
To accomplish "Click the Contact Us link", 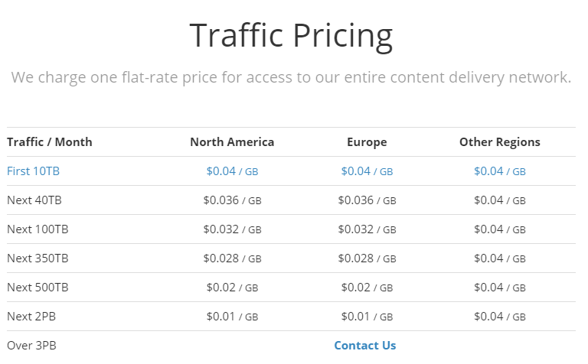I will [x=365, y=346].
